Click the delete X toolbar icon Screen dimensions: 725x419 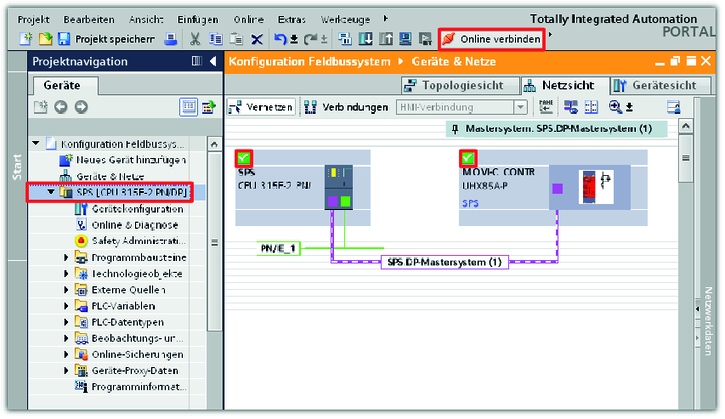256,39
